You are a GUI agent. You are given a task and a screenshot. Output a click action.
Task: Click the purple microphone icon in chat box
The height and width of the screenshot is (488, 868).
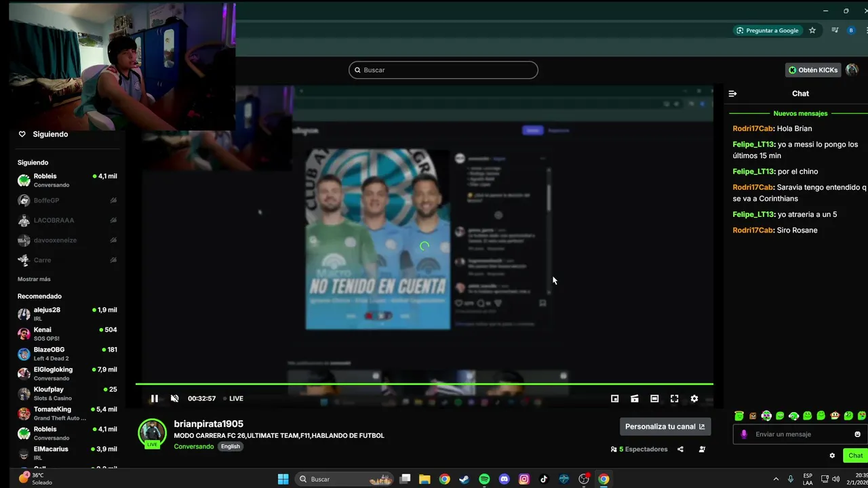(744, 434)
